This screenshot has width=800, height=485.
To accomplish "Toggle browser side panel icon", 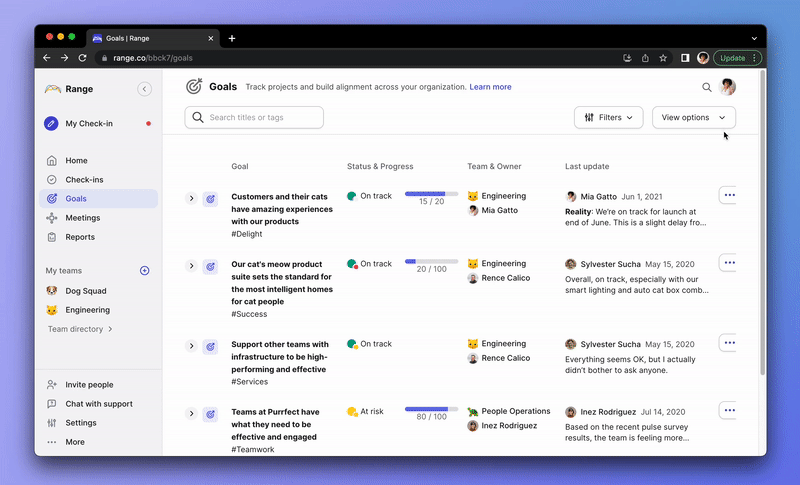I will coord(685,58).
